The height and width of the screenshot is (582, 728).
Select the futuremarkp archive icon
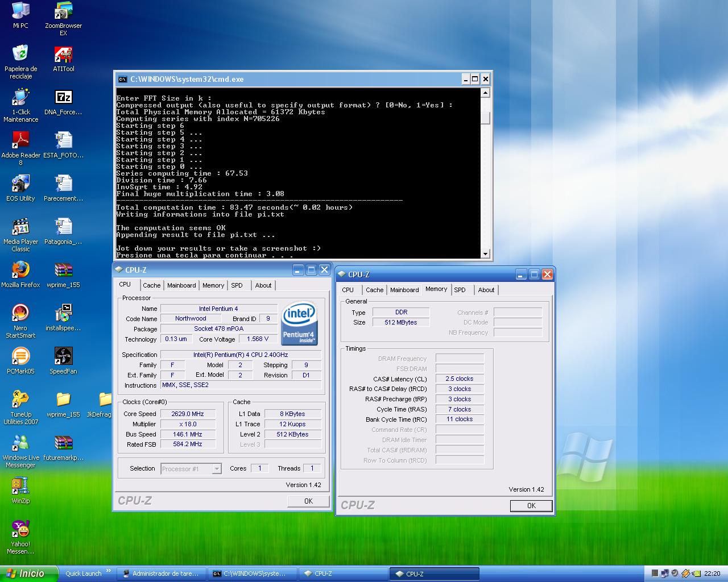click(x=63, y=447)
